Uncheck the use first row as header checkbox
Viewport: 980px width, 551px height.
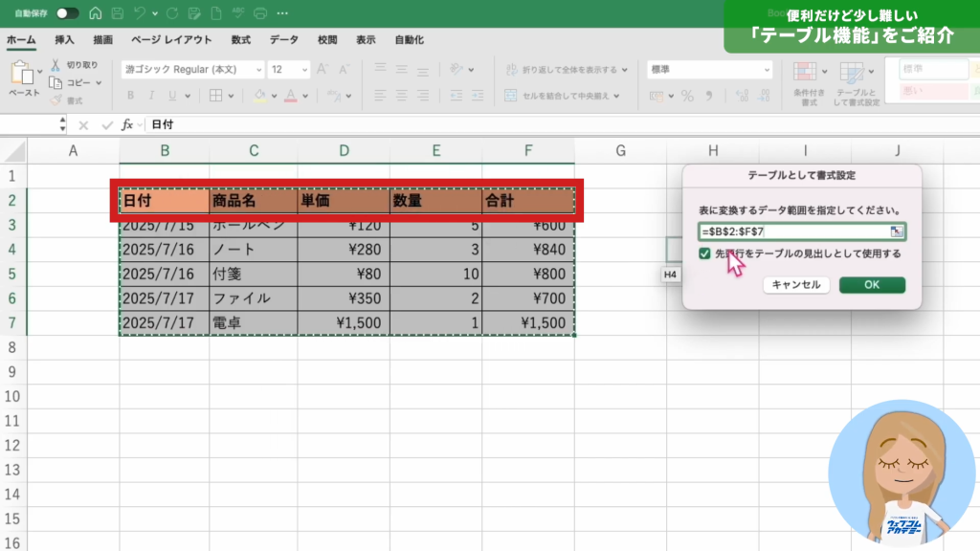[705, 254]
